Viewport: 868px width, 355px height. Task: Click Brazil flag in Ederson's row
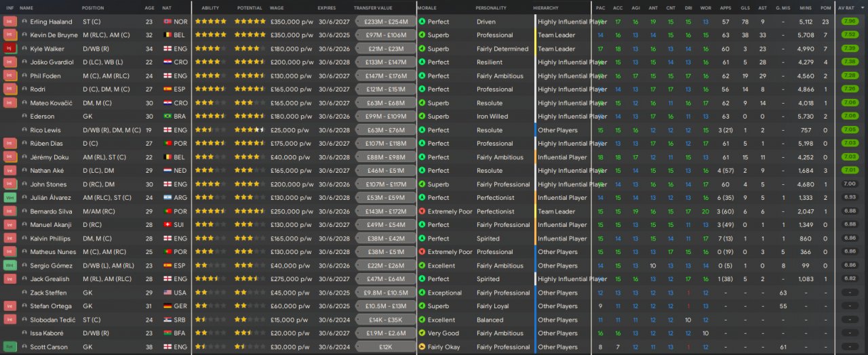[167, 117]
